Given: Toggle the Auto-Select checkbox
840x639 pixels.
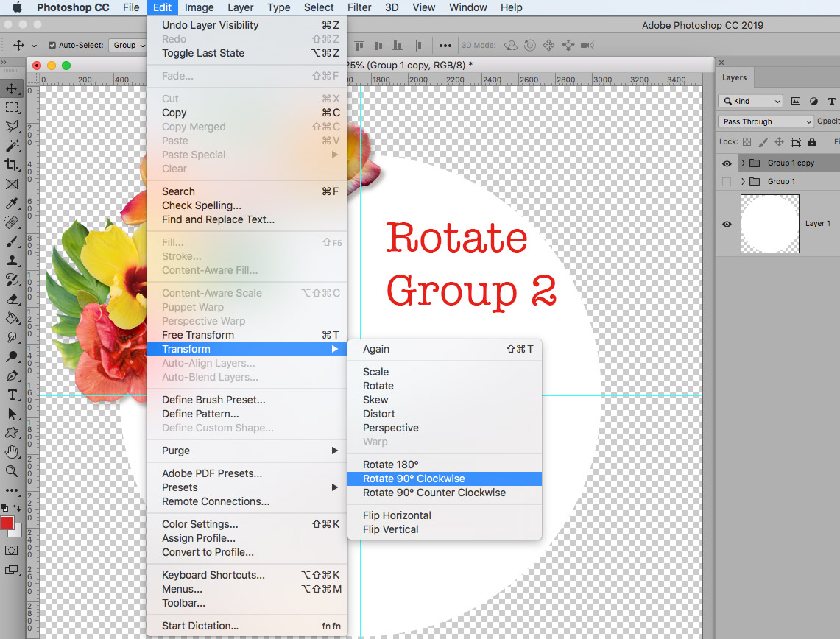Looking at the screenshot, I should [52, 46].
